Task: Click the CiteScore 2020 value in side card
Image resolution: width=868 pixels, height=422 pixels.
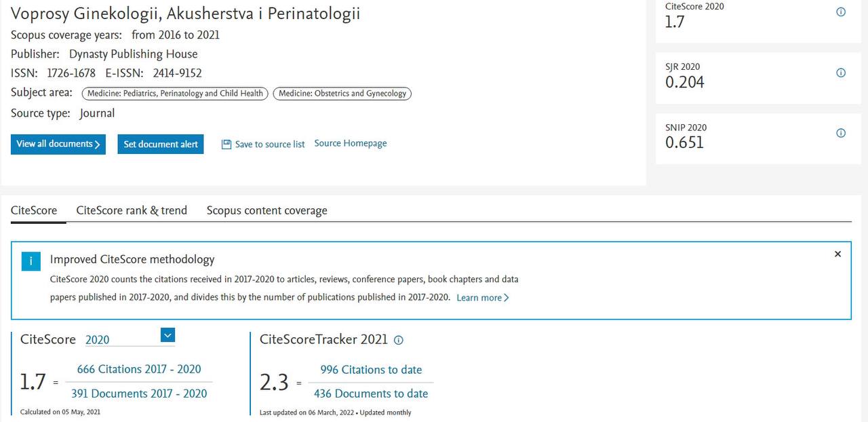Action: click(x=675, y=22)
